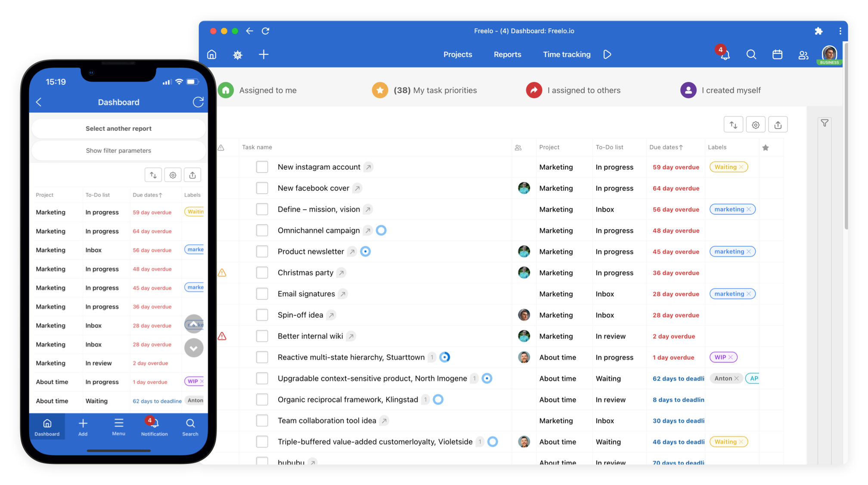Start time tracking with the play icon
868x485 pixels.
pyautogui.click(x=607, y=54)
